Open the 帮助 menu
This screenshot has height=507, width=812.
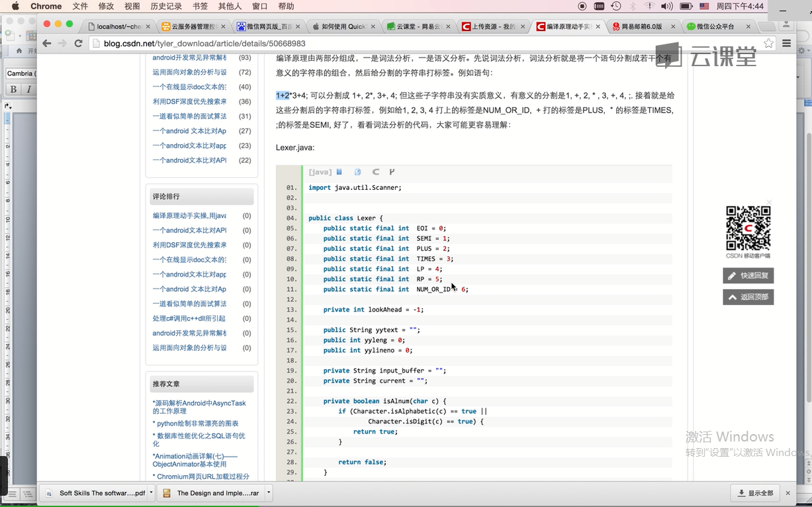(286, 6)
